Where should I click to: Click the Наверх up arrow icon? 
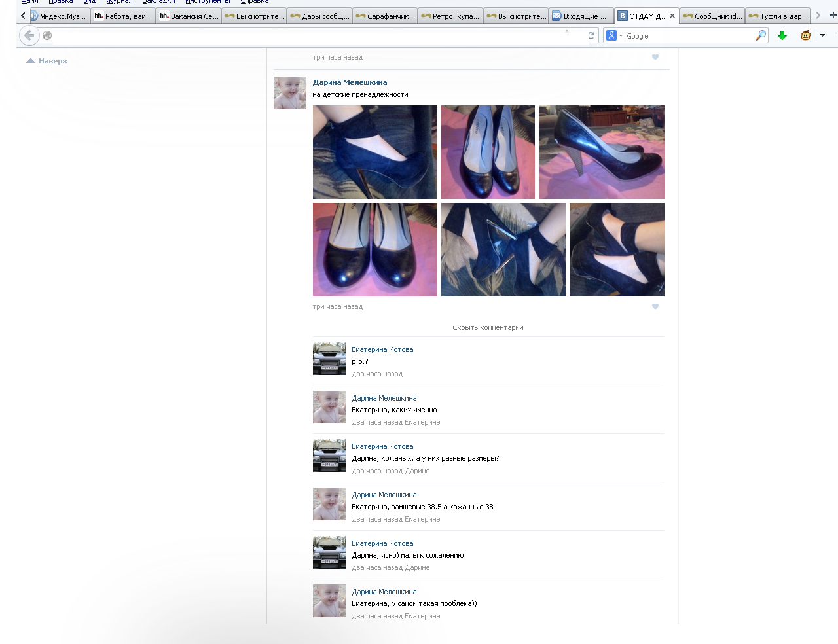click(x=30, y=61)
